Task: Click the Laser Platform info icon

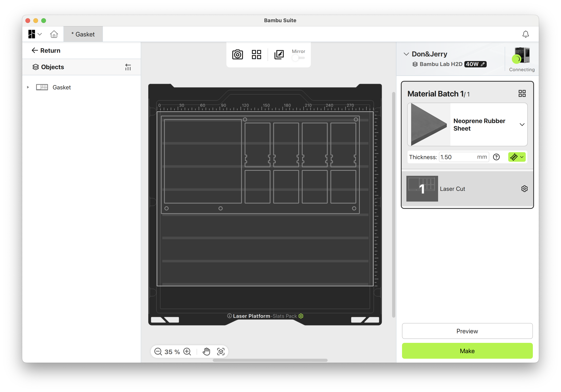Action: coord(229,316)
